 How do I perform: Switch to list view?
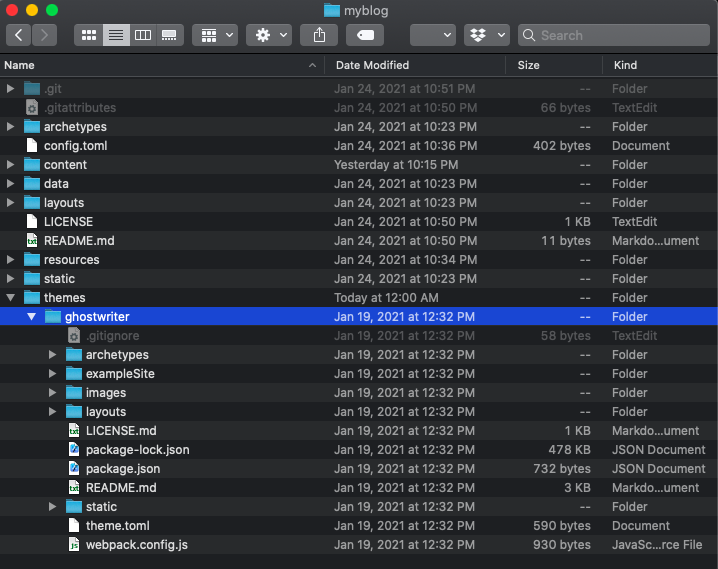[x=116, y=35]
